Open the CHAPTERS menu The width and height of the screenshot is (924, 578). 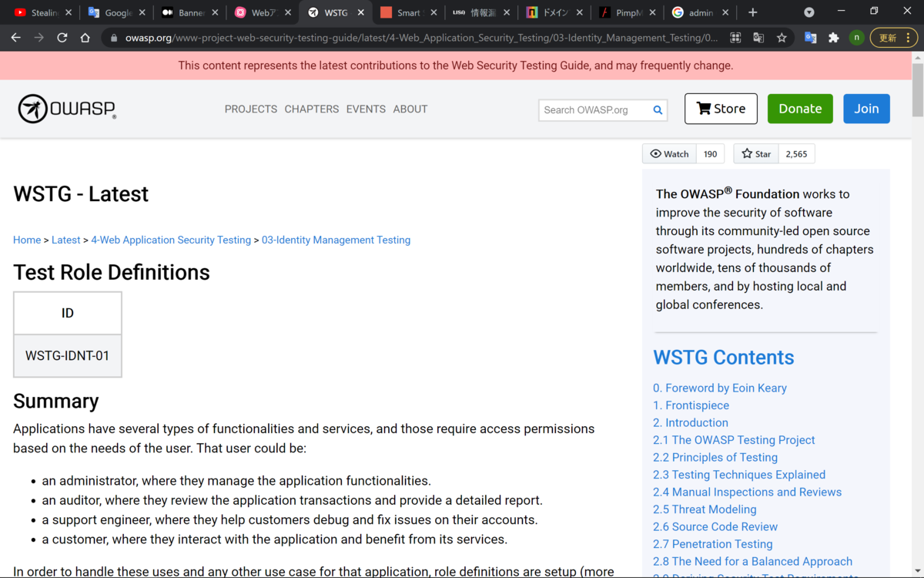click(312, 109)
